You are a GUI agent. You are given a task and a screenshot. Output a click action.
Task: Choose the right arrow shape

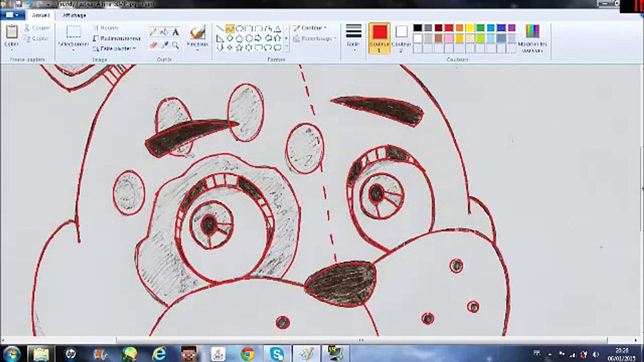point(259,38)
